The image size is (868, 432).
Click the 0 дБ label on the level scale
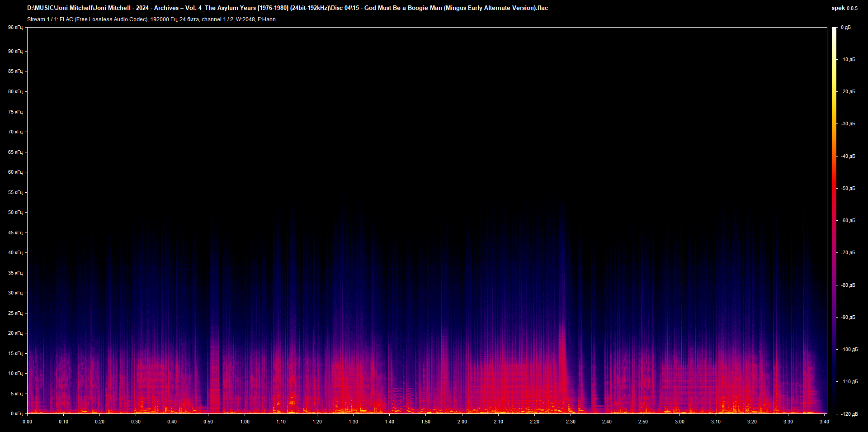coord(846,28)
